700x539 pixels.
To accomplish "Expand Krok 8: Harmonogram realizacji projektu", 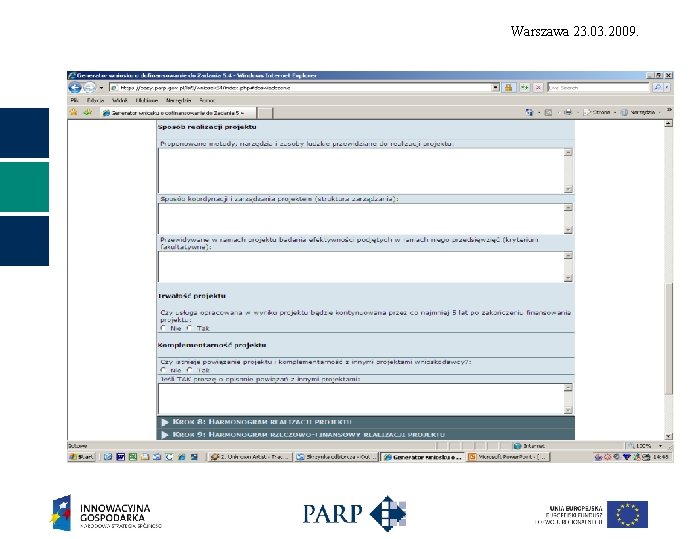I will 366,422.
